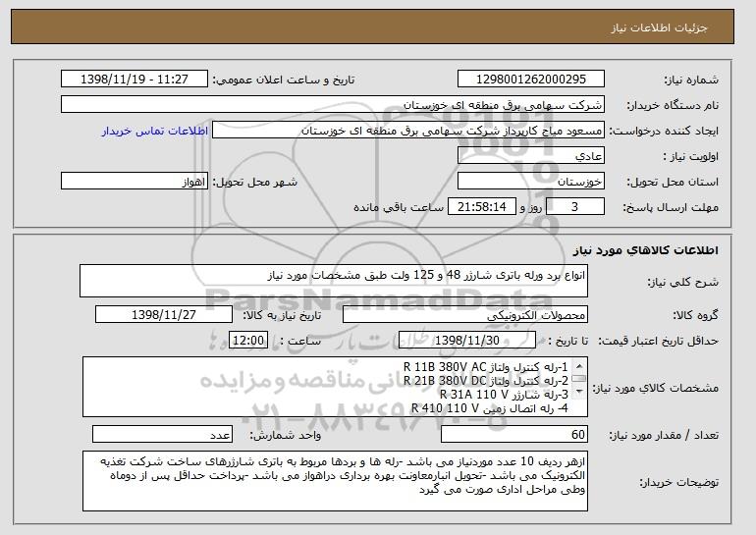Click the header title جزئیات اطلاعات نیاز
The height and width of the screenshot is (535, 756).
[x=659, y=27]
